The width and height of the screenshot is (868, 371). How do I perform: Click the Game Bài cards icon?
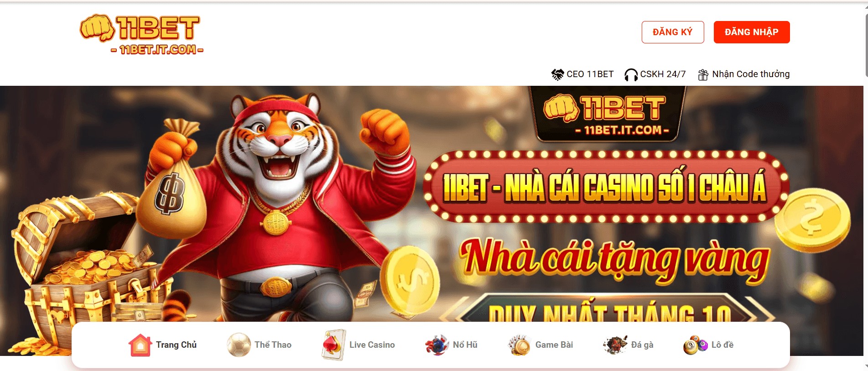tap(520, 345)
